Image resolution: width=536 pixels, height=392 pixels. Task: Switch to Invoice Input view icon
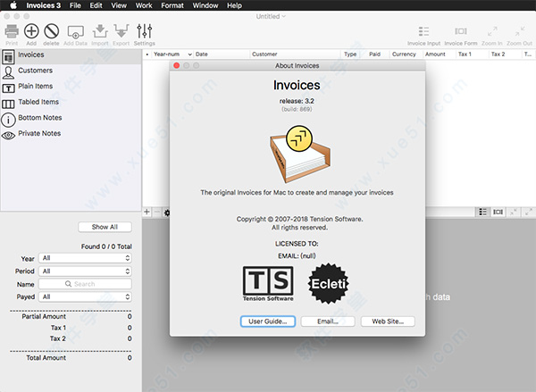[x=423, y=31]
